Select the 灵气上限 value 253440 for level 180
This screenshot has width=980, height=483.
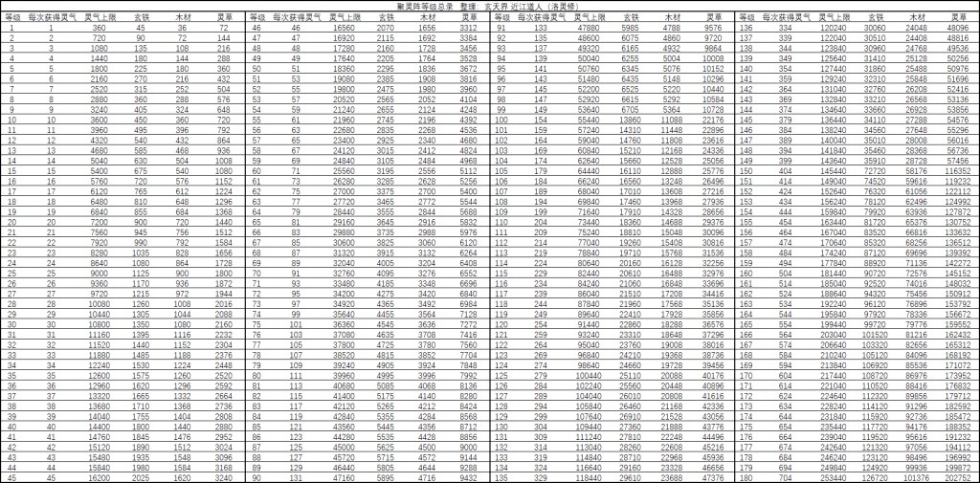[834, 477]
